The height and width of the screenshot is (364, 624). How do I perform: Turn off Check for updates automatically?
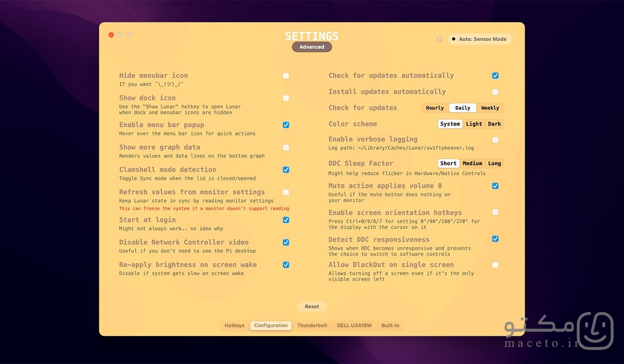click(x=496, y=76)
